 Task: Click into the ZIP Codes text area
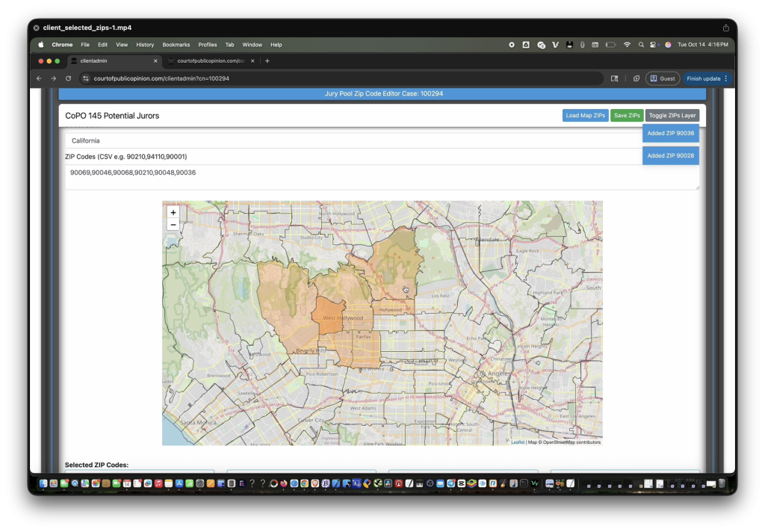click(382, 177)
